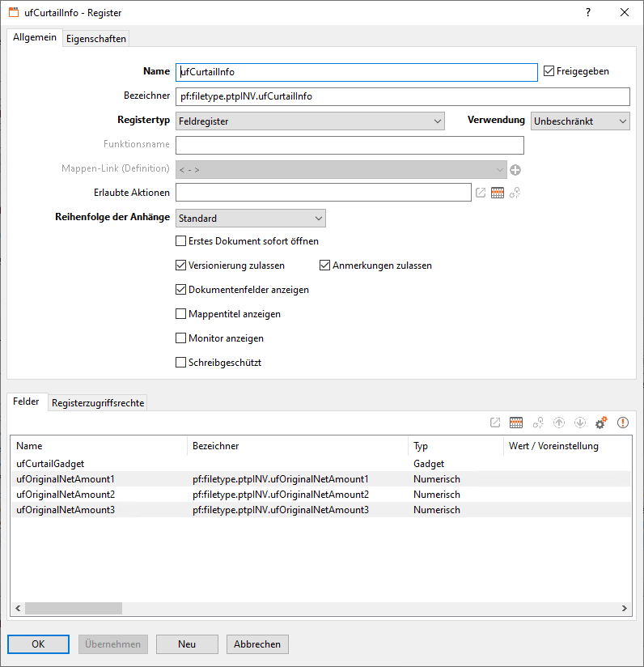Click the register icon in the title bar
The height and width of the screenshot is (667, 644).
point(14,12)
